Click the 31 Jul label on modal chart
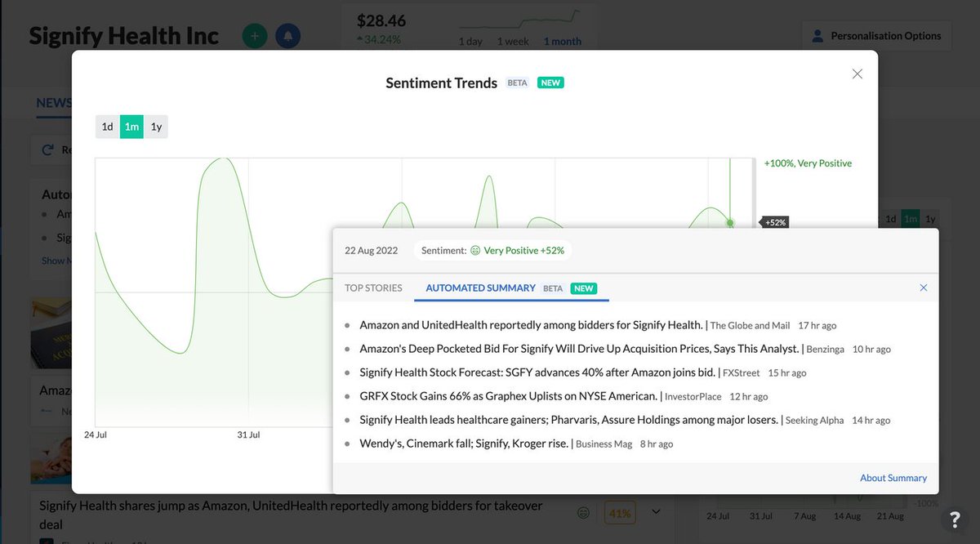This screenshot has width=980, height=544. click(248, 435)
